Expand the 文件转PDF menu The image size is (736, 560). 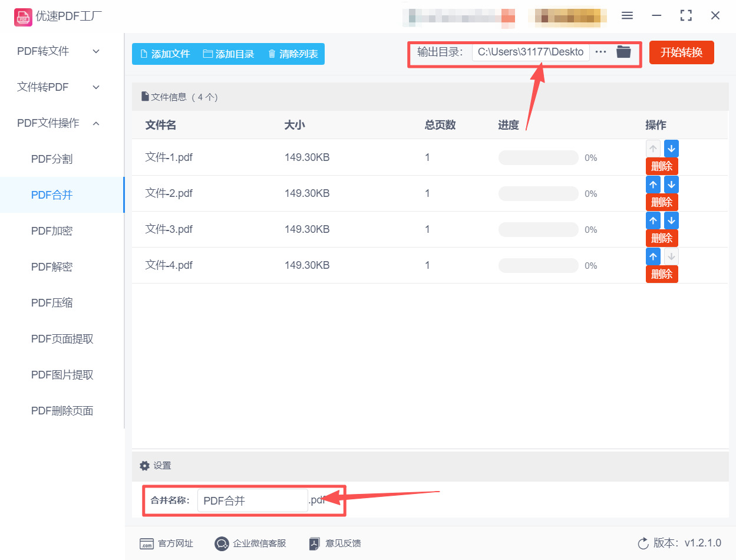point(59,87)
